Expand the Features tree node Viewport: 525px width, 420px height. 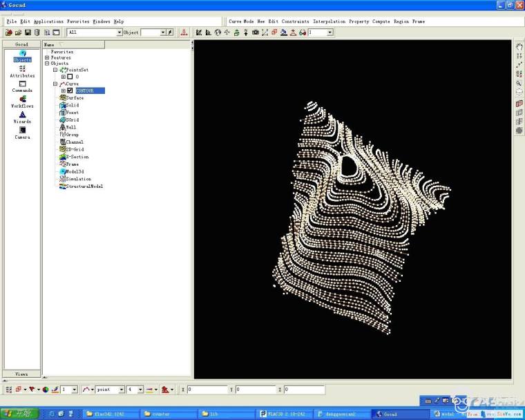[x=47, y=57]
